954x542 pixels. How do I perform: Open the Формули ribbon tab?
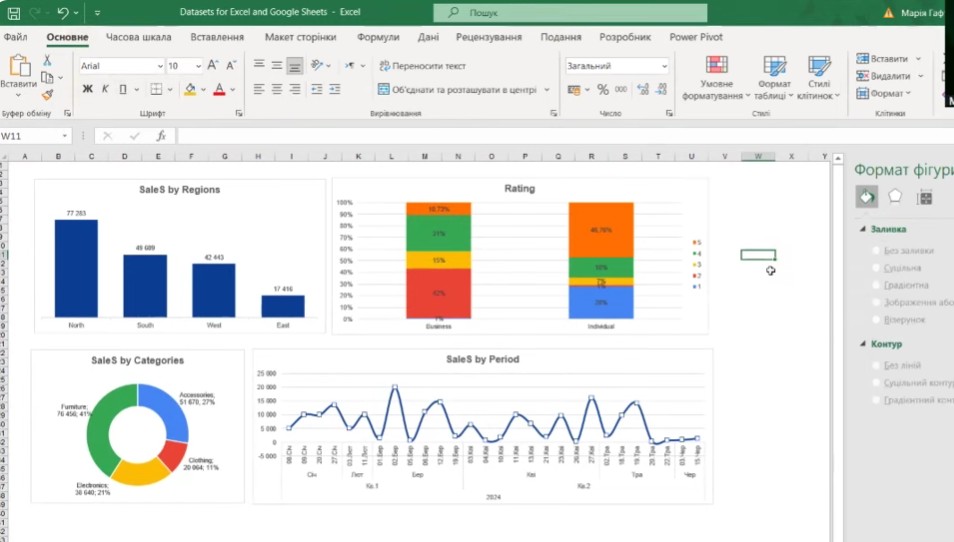tap(377, 37)
